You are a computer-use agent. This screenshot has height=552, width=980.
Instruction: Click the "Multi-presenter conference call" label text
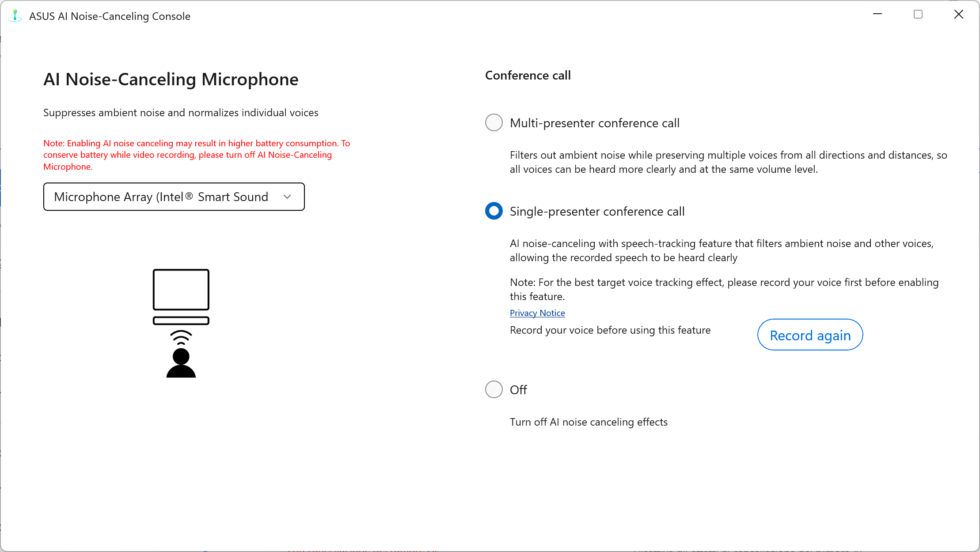(594, 123)
